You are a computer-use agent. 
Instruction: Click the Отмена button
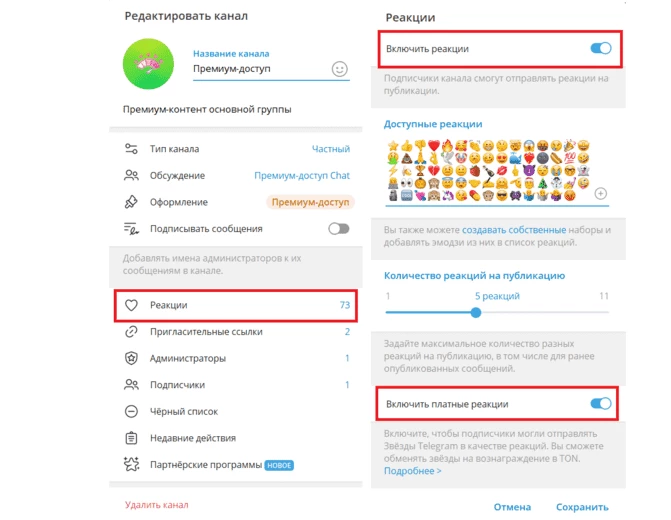tap(511, 507)
